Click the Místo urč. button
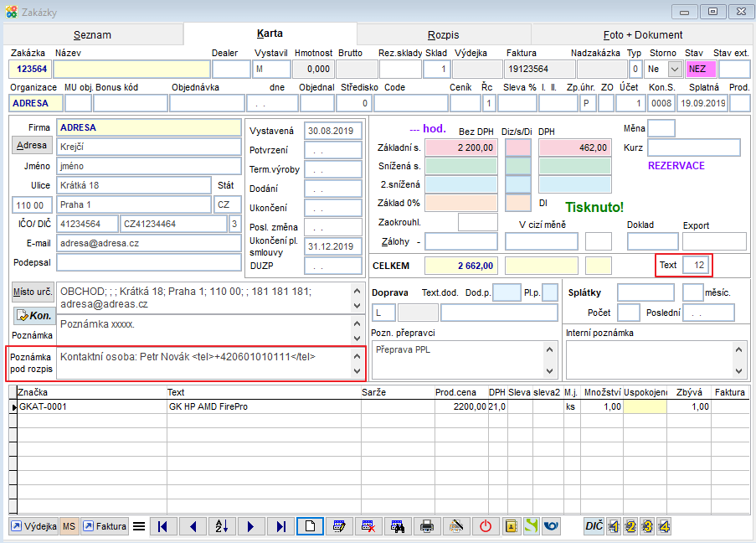756x543 pixels. pos(33,292)
